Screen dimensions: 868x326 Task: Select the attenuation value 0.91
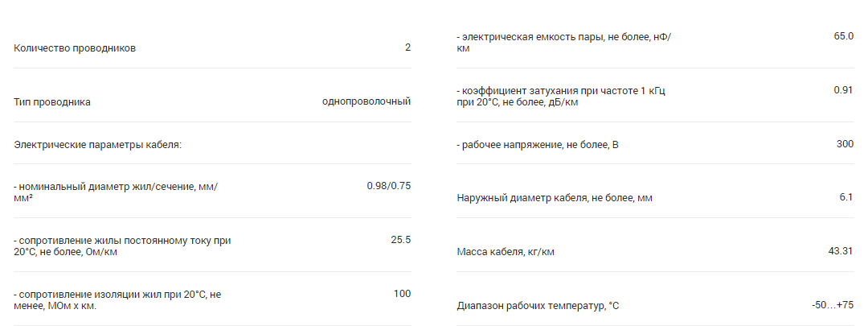(844, 90)
